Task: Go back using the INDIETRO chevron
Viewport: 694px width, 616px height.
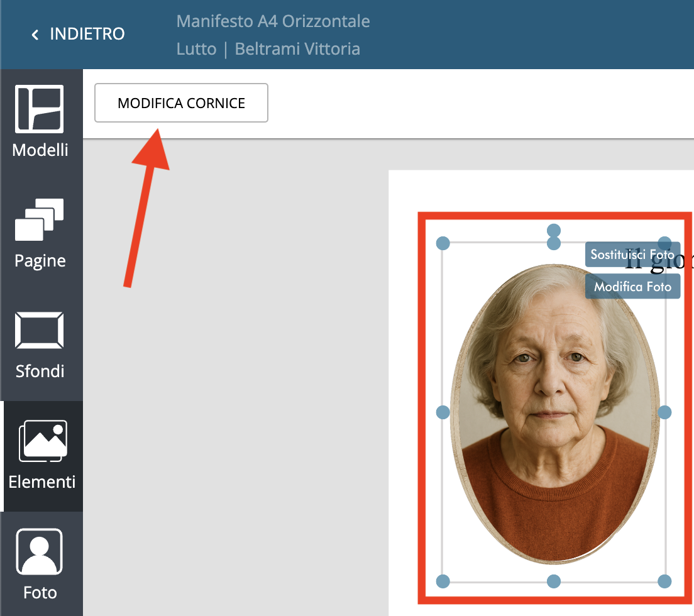Action: coord(35,34)
